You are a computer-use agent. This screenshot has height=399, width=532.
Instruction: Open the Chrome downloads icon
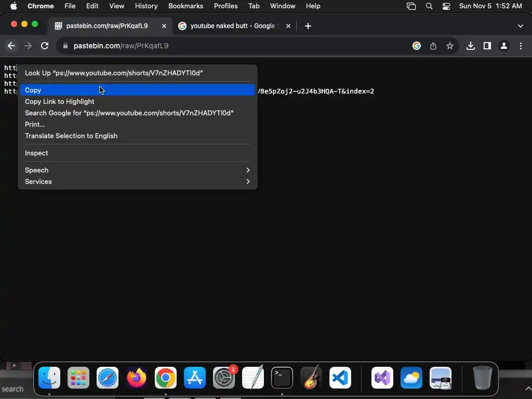[471, 46]
